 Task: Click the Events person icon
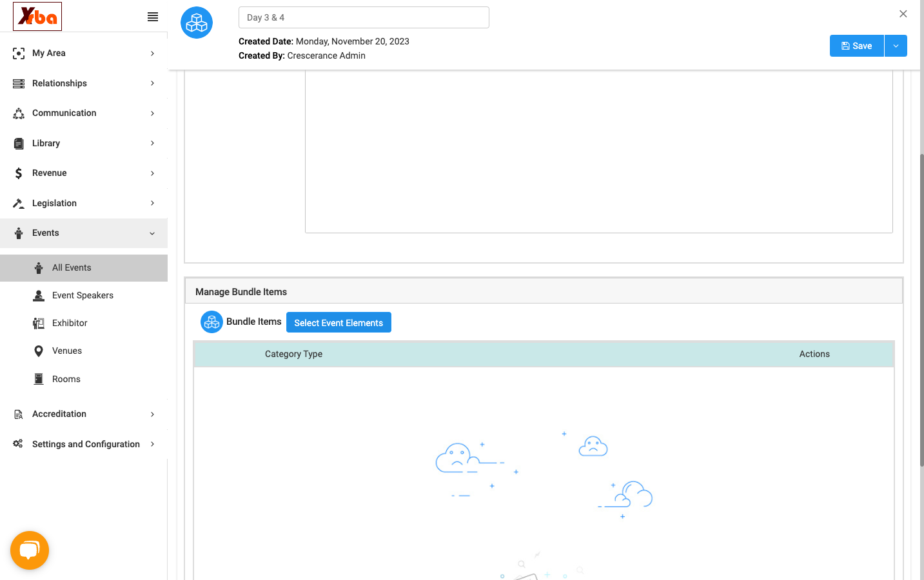pos(19,233)
